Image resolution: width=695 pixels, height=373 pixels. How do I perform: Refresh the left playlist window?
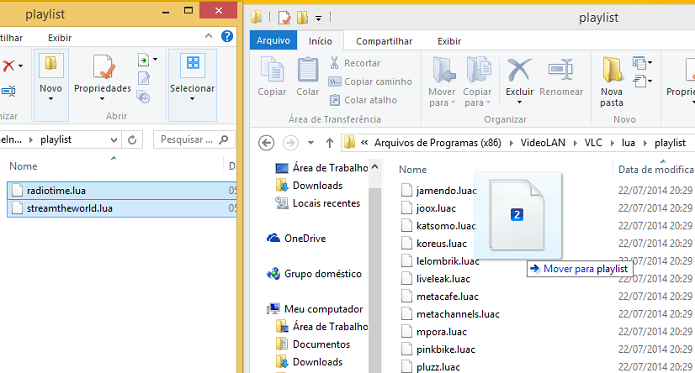click(132, 140)
